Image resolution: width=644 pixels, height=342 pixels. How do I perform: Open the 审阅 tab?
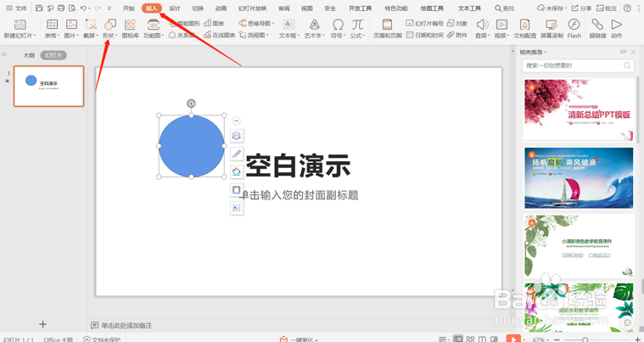pyautogui.click(x=283, y=8)
